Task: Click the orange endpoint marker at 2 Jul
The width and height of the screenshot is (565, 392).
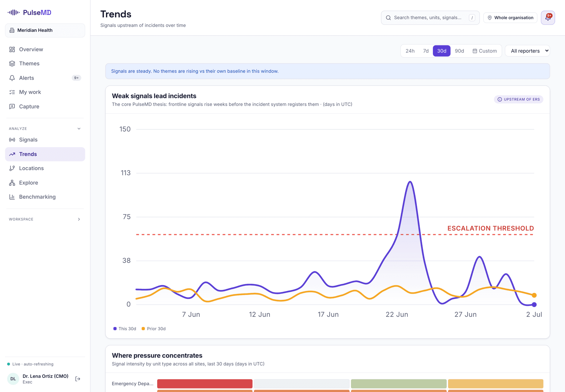Action: (534, 295)
